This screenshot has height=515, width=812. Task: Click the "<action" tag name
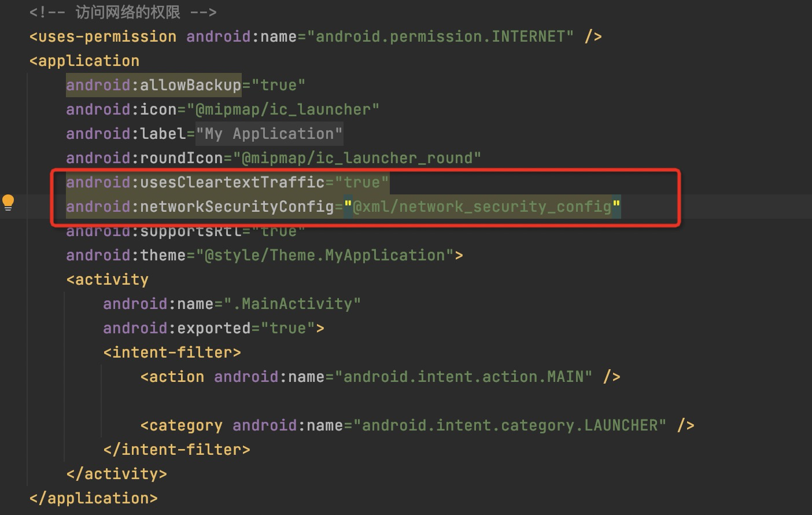click(172, 377)
